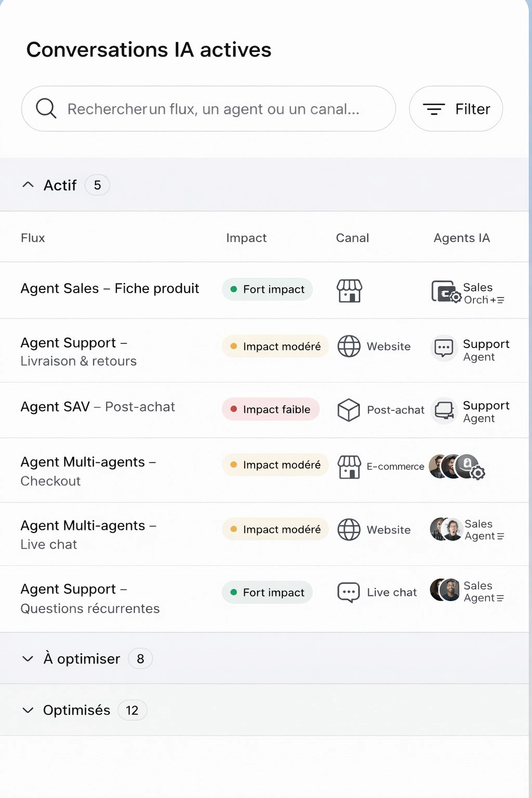
Task: Click the search magnifying glass icon
Action: pos(46,109)
